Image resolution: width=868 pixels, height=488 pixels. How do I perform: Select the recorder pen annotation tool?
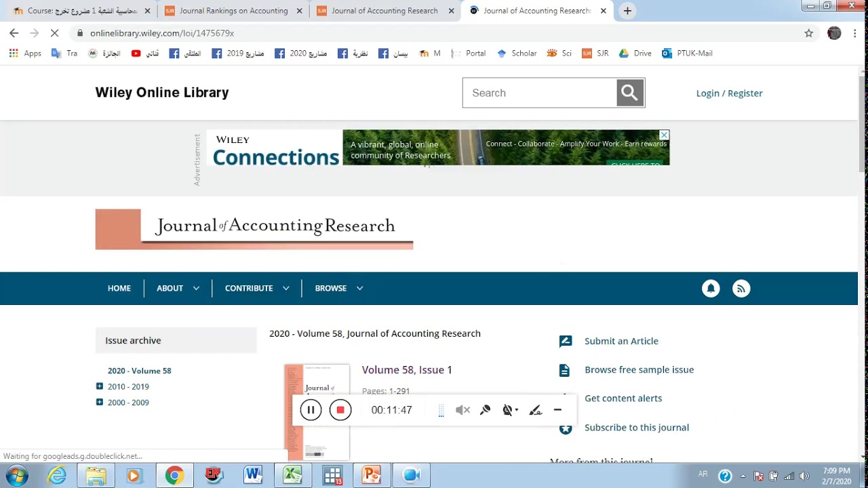[x=536, y=410]
